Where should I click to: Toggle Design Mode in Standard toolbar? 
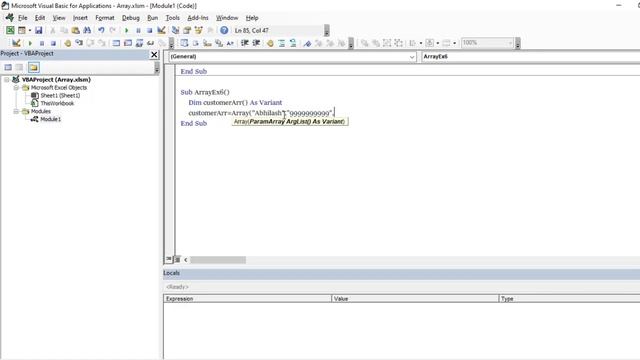point(161,30)
